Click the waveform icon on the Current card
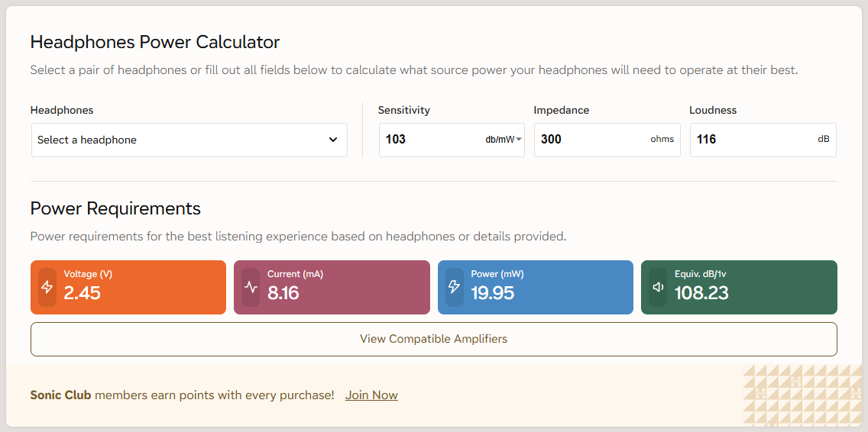 251,288
